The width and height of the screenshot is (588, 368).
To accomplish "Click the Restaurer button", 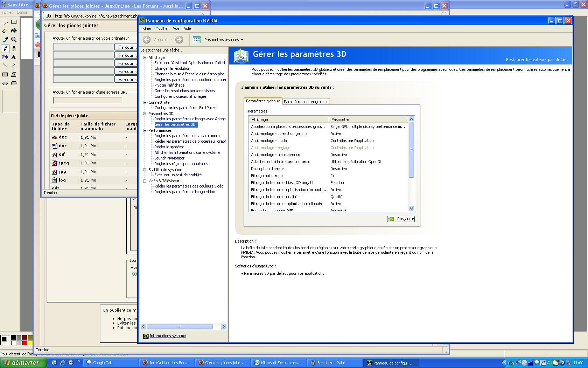I will 401,219.
